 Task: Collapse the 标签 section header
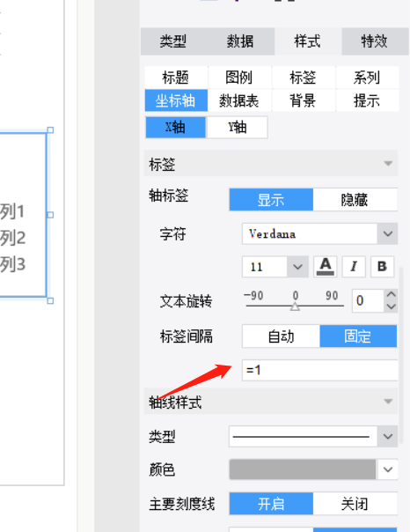271,164
